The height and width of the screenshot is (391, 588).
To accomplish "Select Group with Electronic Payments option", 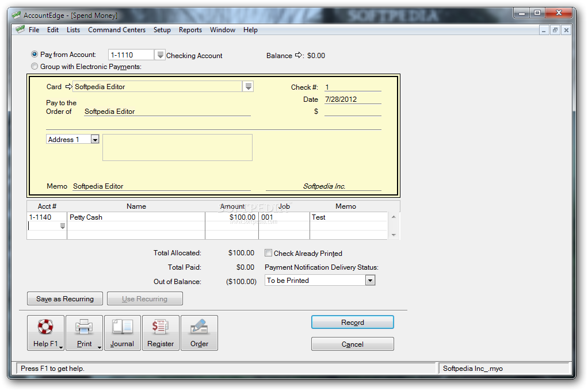I will 35,66.
